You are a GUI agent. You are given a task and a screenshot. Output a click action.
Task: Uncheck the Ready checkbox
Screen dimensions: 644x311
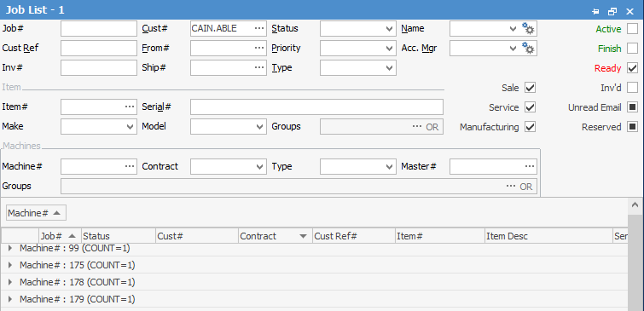(633, 68)
